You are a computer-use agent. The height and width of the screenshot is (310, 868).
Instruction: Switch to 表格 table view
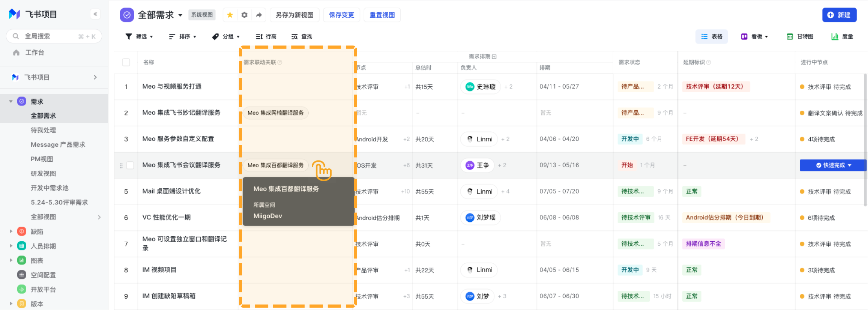tap(712, 36)
